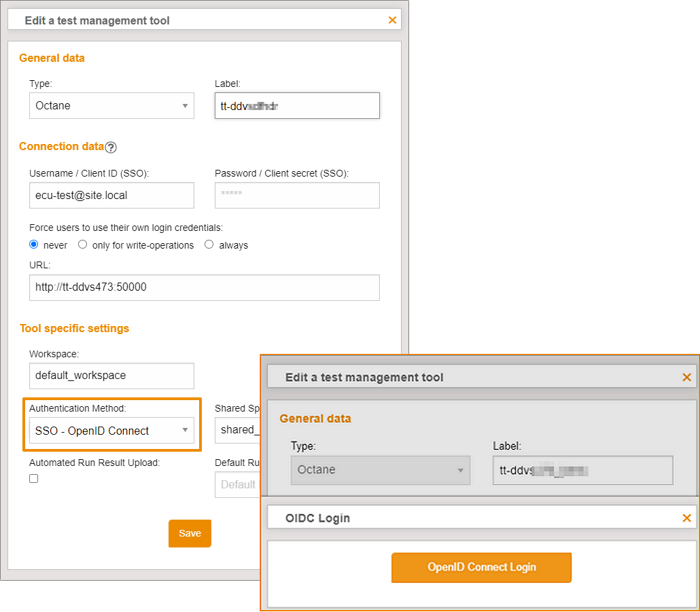
Task: Select the 'never' radio option
Action: coord(34,245)
